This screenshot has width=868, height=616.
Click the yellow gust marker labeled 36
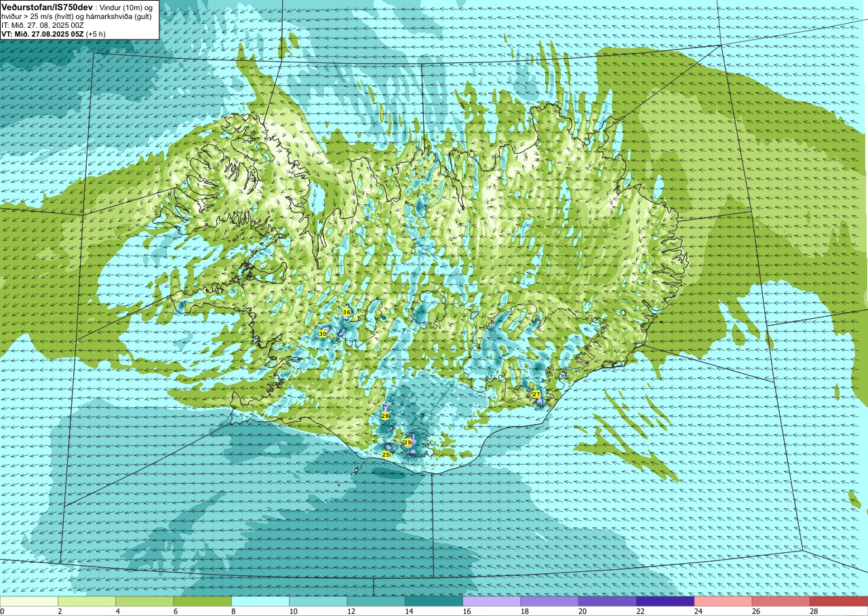pos(347,312)
